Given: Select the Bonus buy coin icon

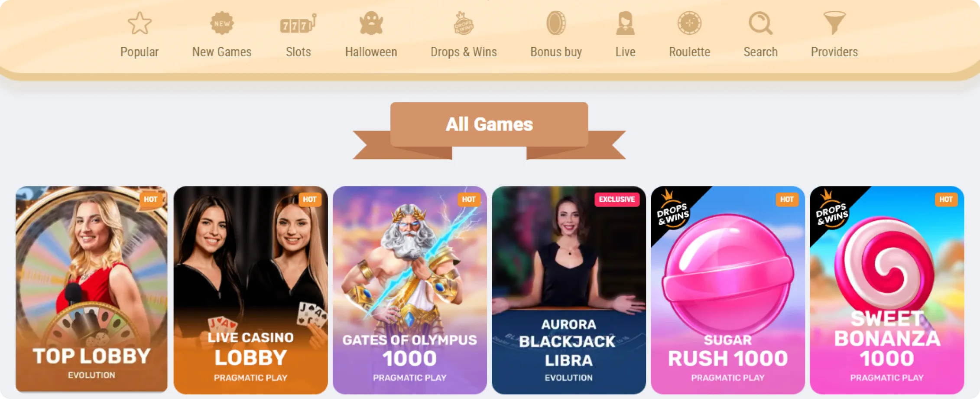Looking at the screenshot, I should click(x=556, y=23).
